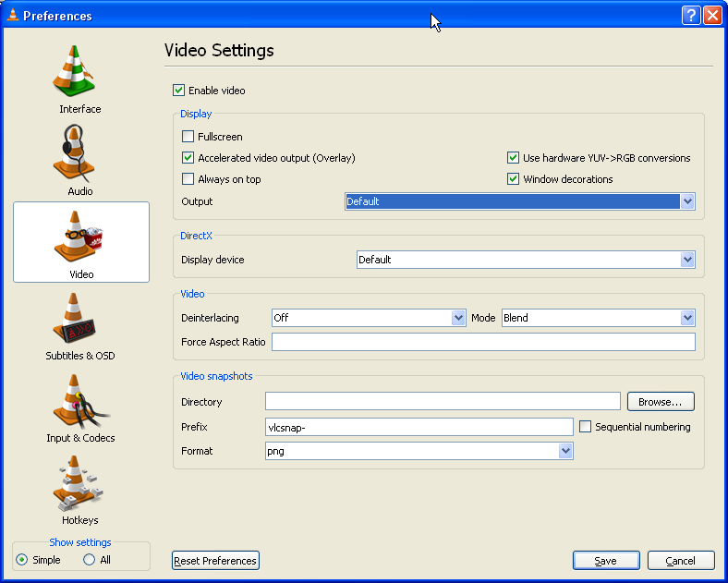This screenshot has height=583, width=728.
Task: Toggle the Enable video checkbox
Action: [x=178, y=90]
